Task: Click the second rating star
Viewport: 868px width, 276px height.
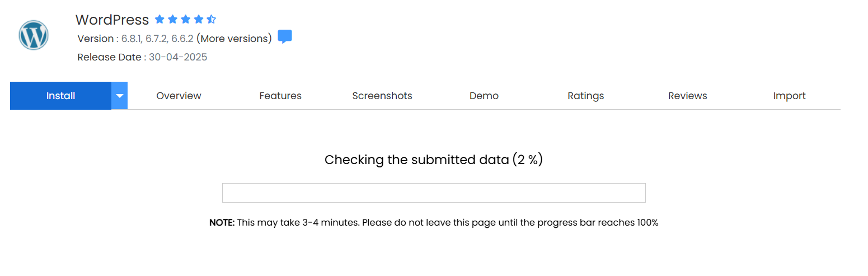Action: pyautogui.click(x=172, y=20)
